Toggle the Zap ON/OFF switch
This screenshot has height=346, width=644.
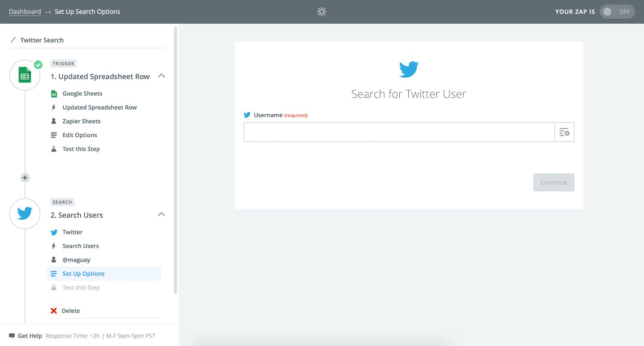pos(617,12)
